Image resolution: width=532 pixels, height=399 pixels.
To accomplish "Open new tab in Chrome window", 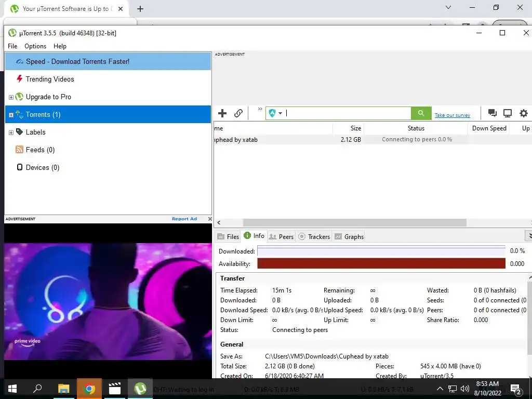I will [140, 9].
